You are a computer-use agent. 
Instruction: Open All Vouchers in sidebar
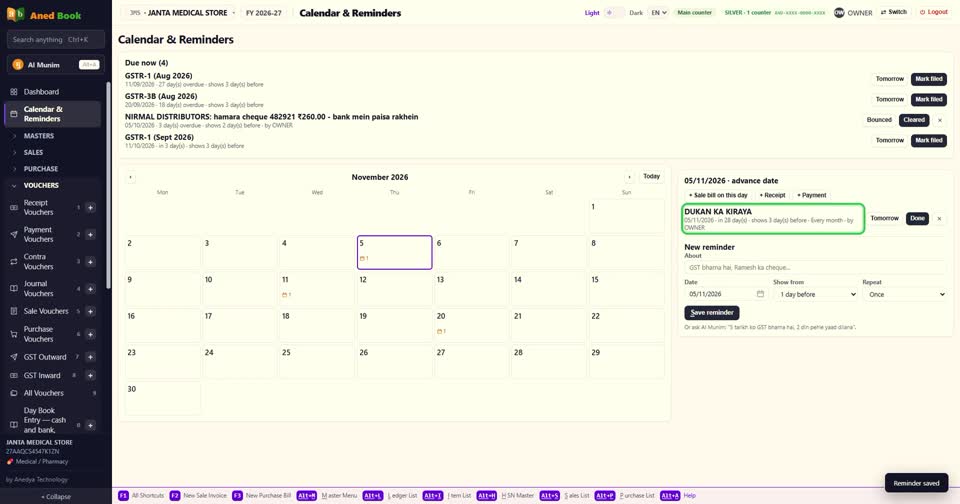43,393
